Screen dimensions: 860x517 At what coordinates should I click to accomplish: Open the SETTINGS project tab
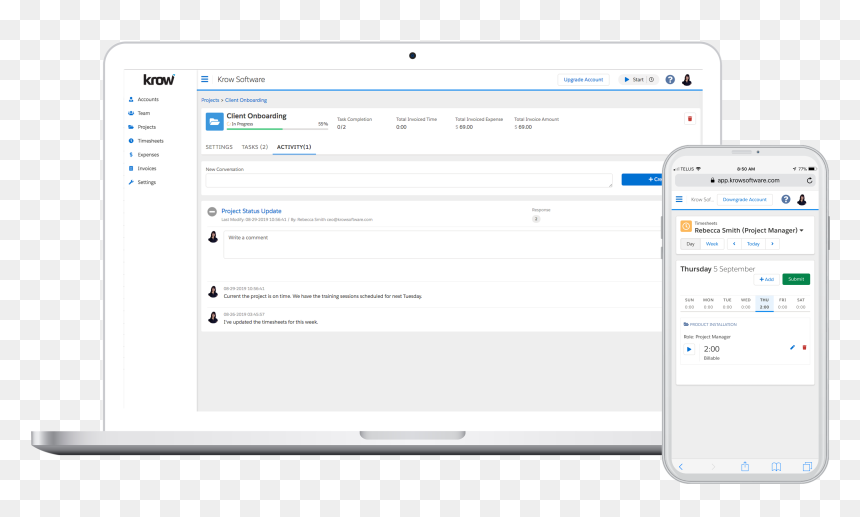tap(219, 147)
